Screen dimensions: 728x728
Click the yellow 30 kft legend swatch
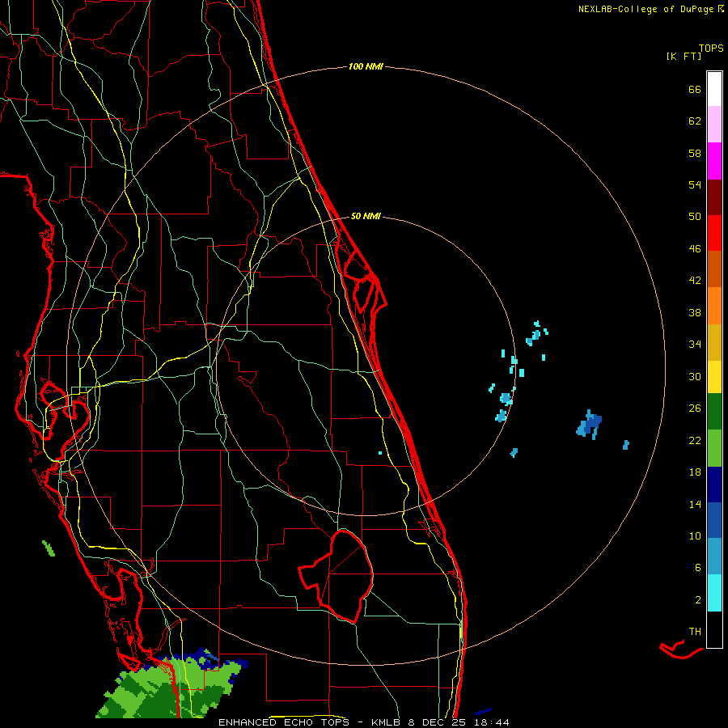click(714, 376)
